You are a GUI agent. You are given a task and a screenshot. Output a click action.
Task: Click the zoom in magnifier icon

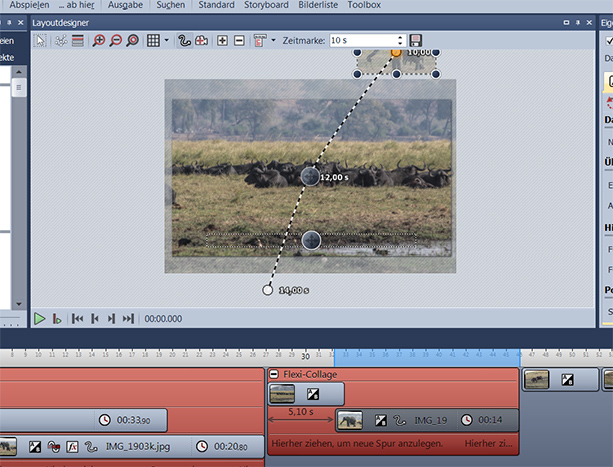coord(98,41)
